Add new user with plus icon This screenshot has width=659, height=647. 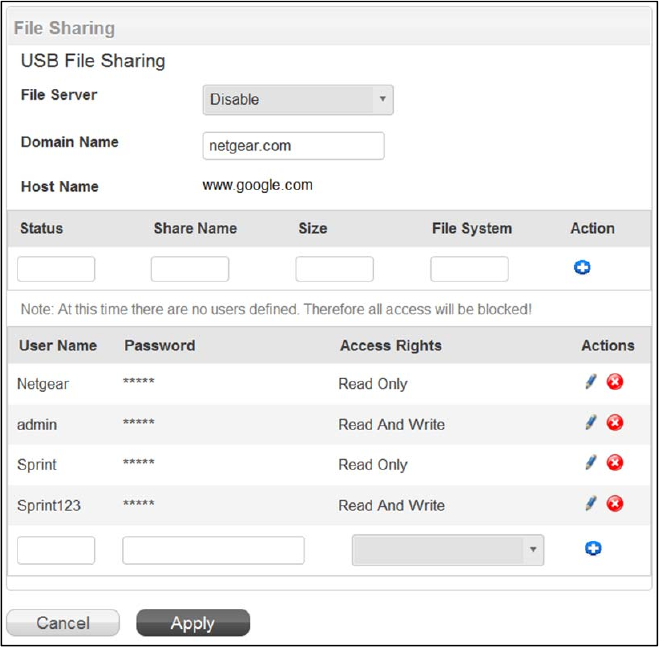[593, 549]
